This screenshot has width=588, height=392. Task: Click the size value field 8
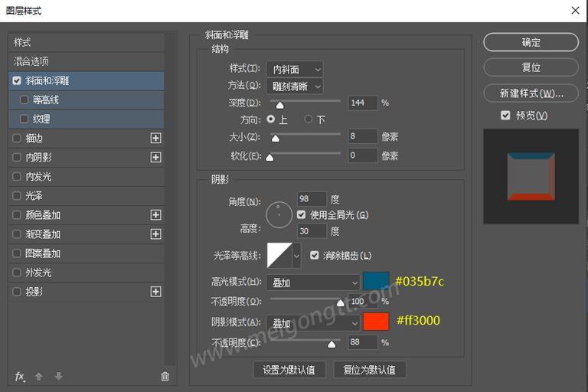click(363, 136)
